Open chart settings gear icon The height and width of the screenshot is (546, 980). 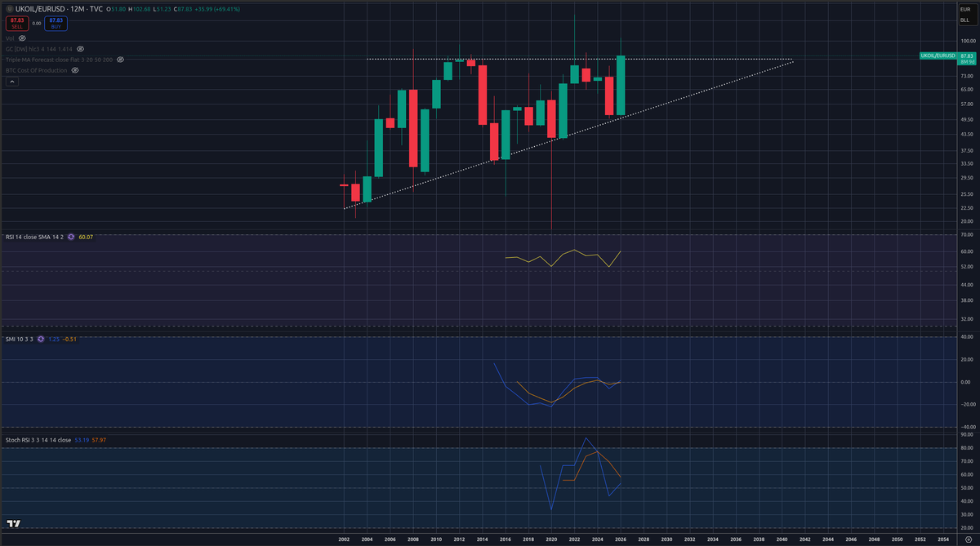pos(968,539)
